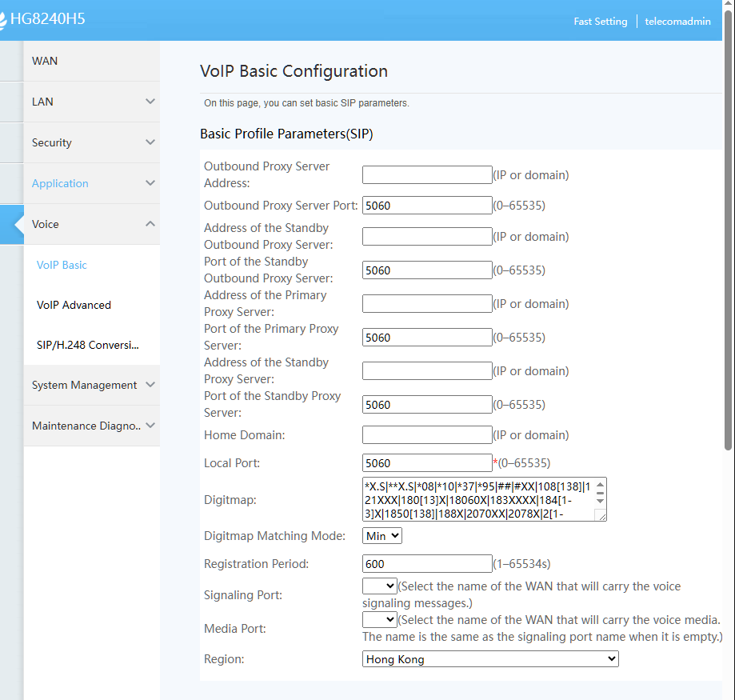Expand the Security section chevron
Viewport: 735px width, 700px height.
coord(150,142)
